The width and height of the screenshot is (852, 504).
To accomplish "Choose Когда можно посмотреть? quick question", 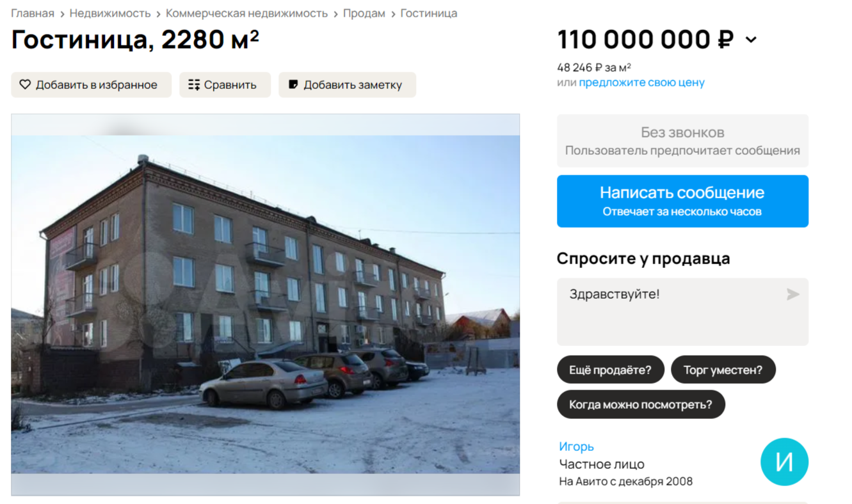I will coord(641,404).
